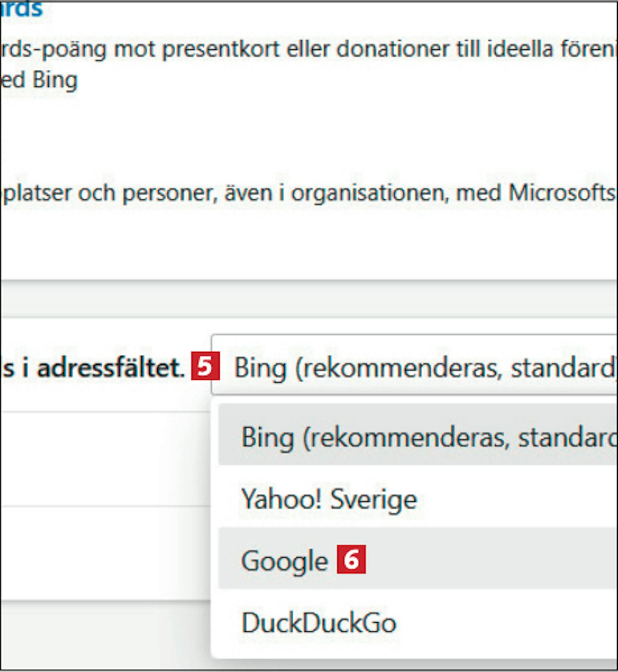Screen dimensions: 618x672
Task: Select Bing (rekommenderas, standard) in the list
Action: pos(418,434)
